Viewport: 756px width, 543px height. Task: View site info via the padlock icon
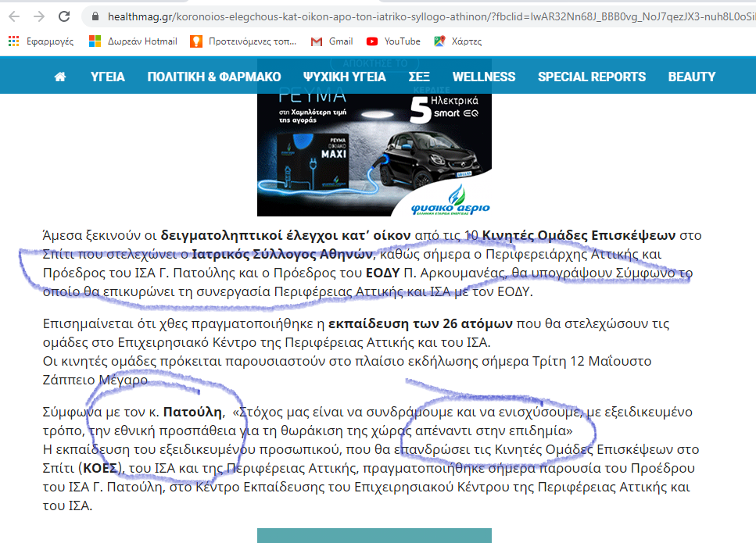[95, 16]
